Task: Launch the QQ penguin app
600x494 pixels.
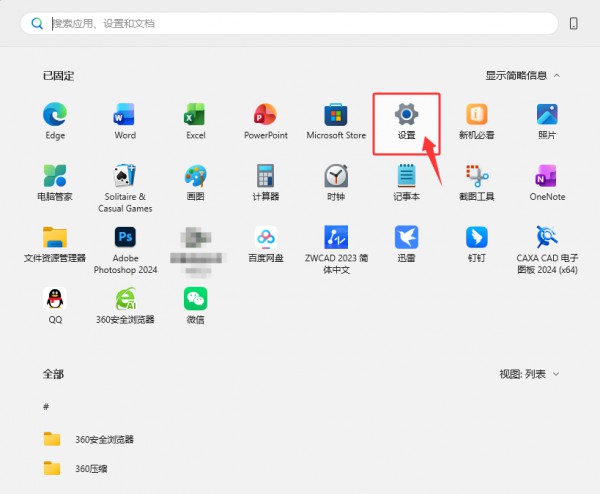Action: click(55, 306)
